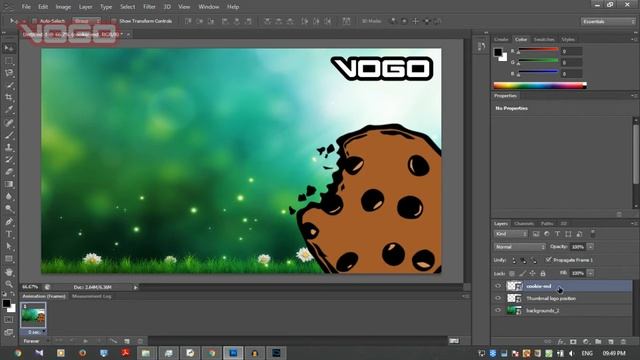Select the Gradient tool

pyautogui.click(x=9, y=184)
